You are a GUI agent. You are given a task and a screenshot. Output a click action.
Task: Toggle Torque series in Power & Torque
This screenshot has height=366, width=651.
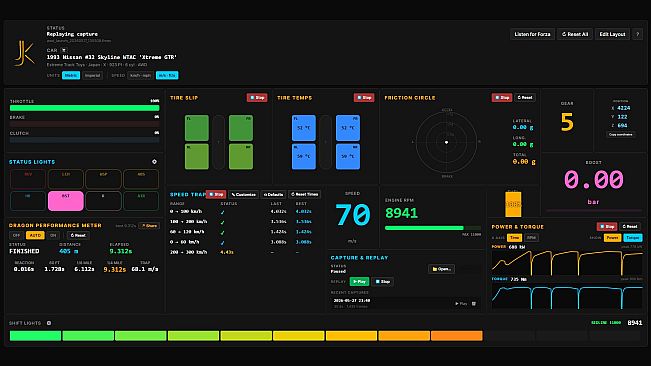633,238
